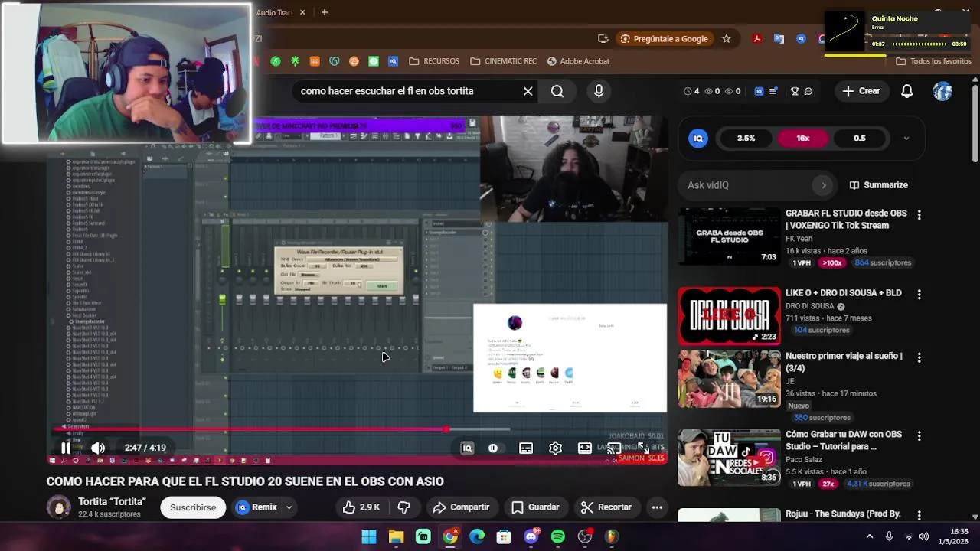Submit the Ask vidIQ arrow button
Viewport: 980px width, 551px height.
coord(824,185)
